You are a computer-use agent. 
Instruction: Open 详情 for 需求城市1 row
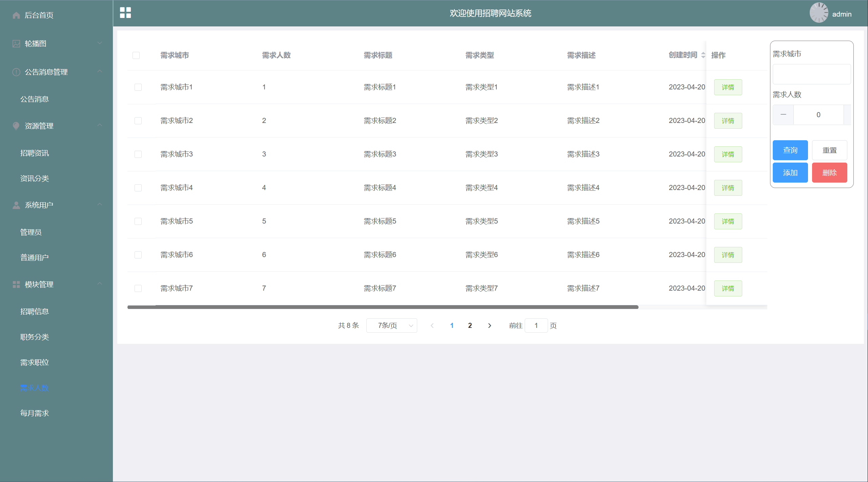(728, 87)
